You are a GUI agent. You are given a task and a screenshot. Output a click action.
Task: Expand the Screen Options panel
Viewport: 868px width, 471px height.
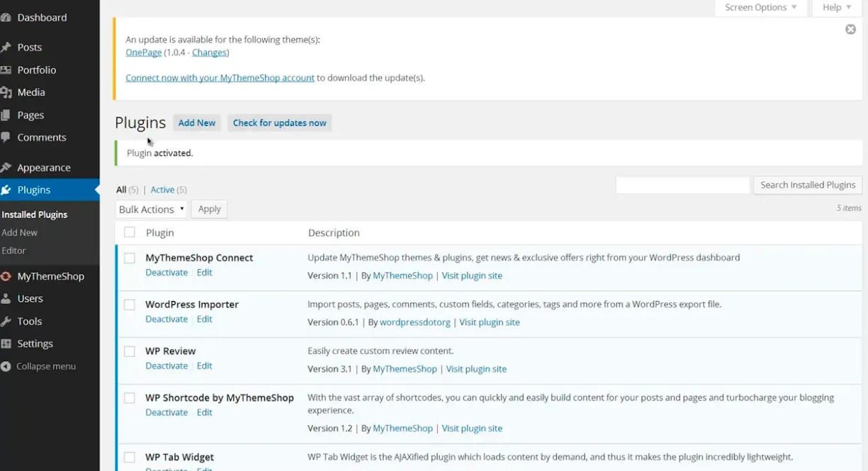pos(760,8)
